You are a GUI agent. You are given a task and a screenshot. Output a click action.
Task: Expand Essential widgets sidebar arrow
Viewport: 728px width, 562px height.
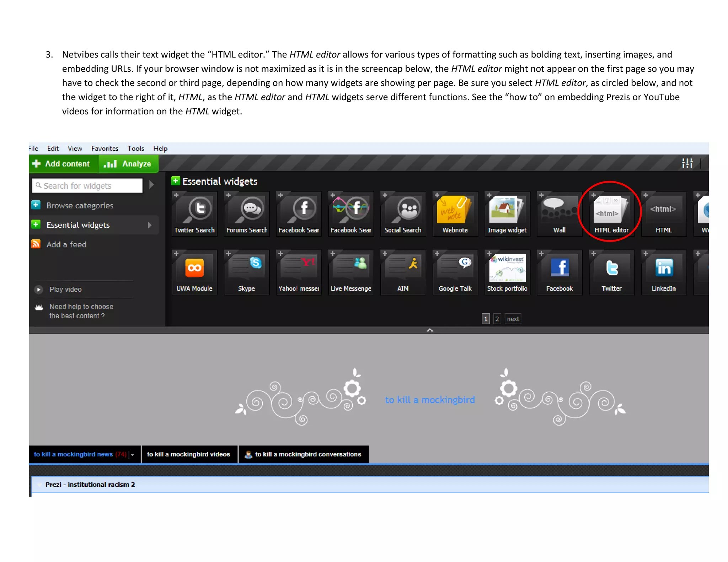pos(150,225)
